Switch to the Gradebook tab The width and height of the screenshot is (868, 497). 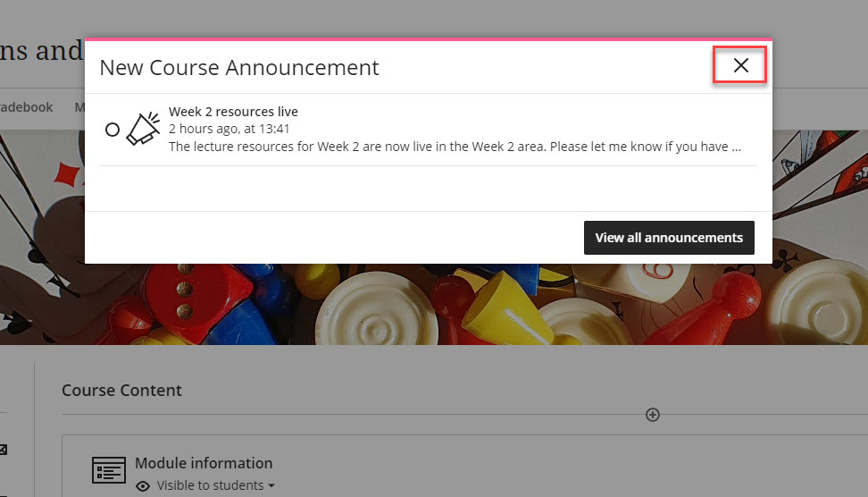point(26,107)
